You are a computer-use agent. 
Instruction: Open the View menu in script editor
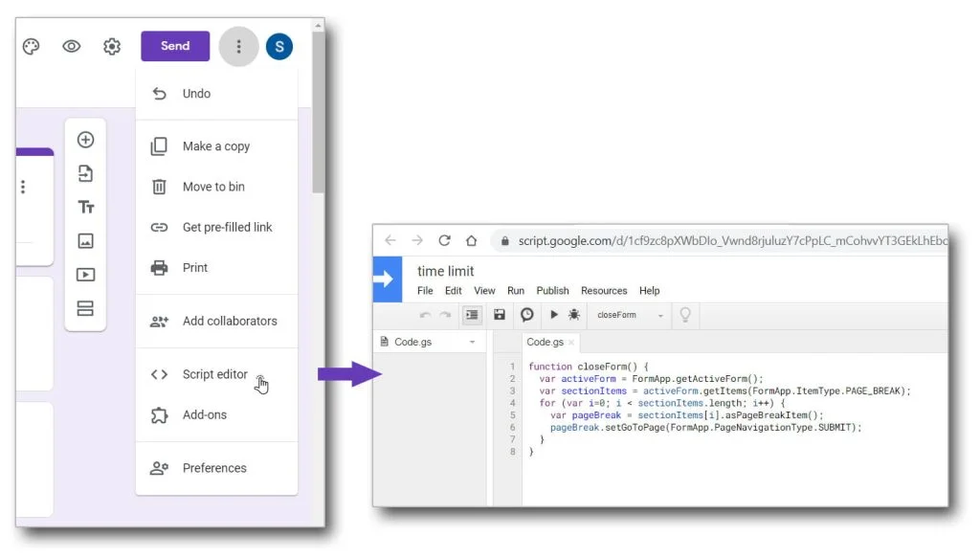(x=484, y=291)
